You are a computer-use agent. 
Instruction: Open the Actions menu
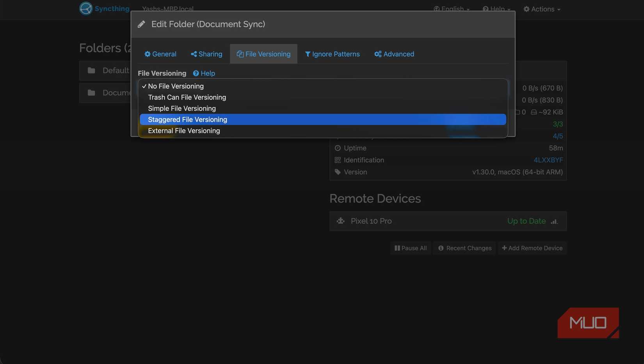542,9
